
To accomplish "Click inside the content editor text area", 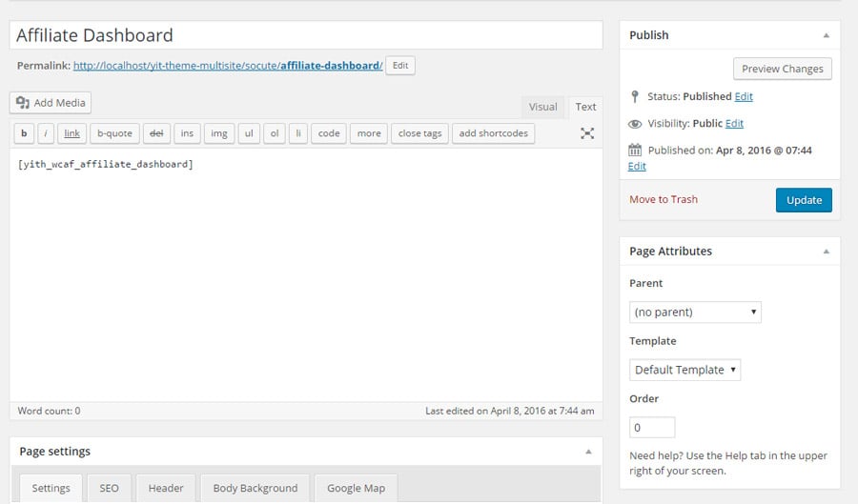I will pyautogui.click(x=306, y=275).
